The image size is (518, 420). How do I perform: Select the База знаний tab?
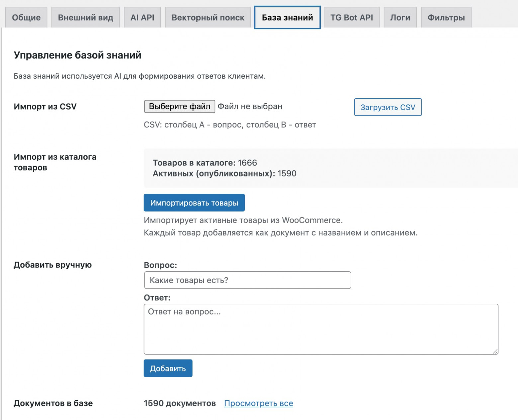click(x=287, y=17)
